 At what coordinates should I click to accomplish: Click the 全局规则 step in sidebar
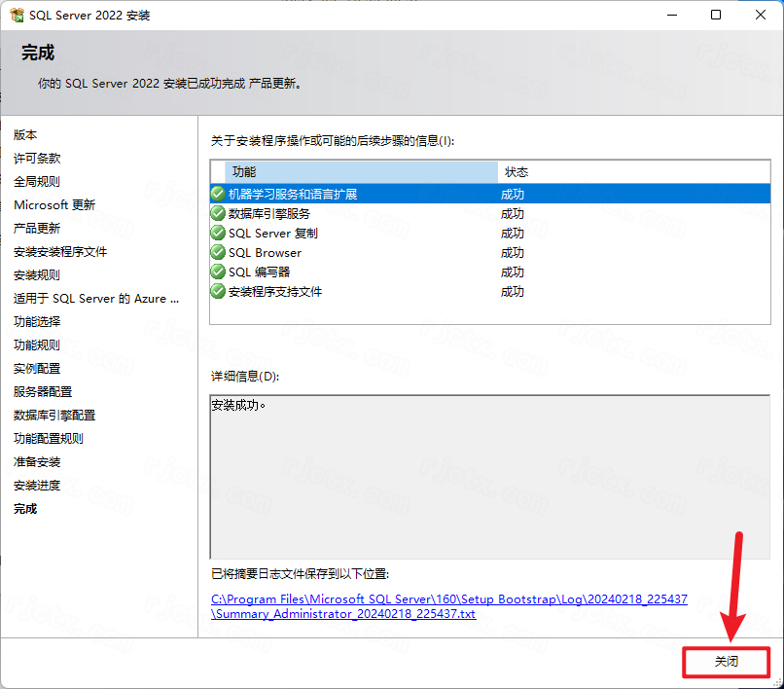37,182
